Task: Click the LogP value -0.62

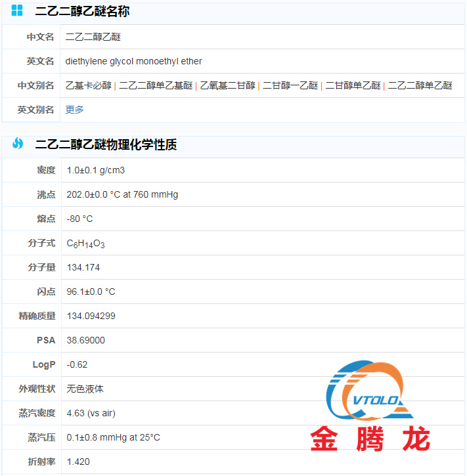Action: [77, 364]
